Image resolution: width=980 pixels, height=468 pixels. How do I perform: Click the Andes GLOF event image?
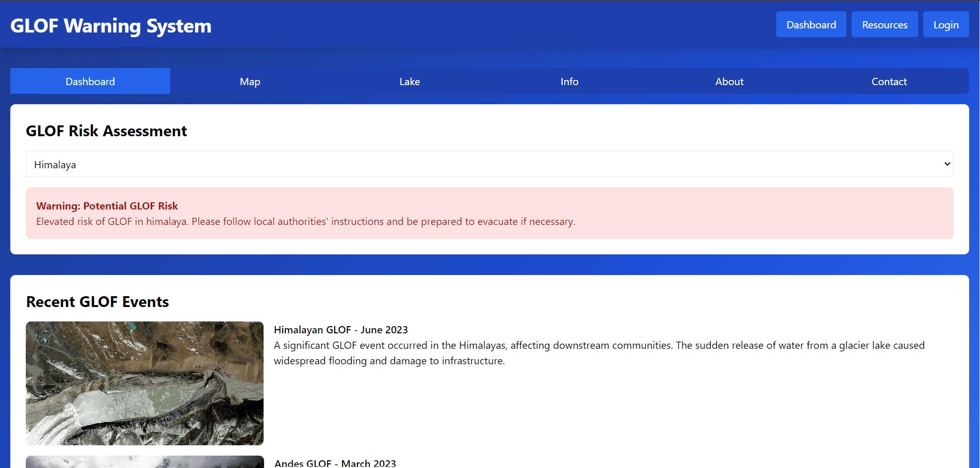pyautogui.click(x=144, y=462)
